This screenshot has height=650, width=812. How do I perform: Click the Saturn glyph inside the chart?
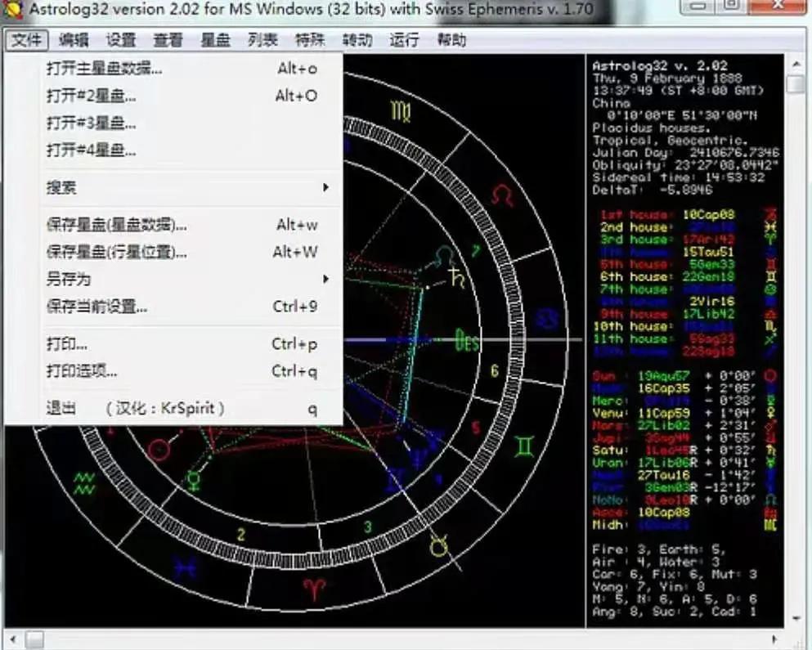tap(455, 278)
